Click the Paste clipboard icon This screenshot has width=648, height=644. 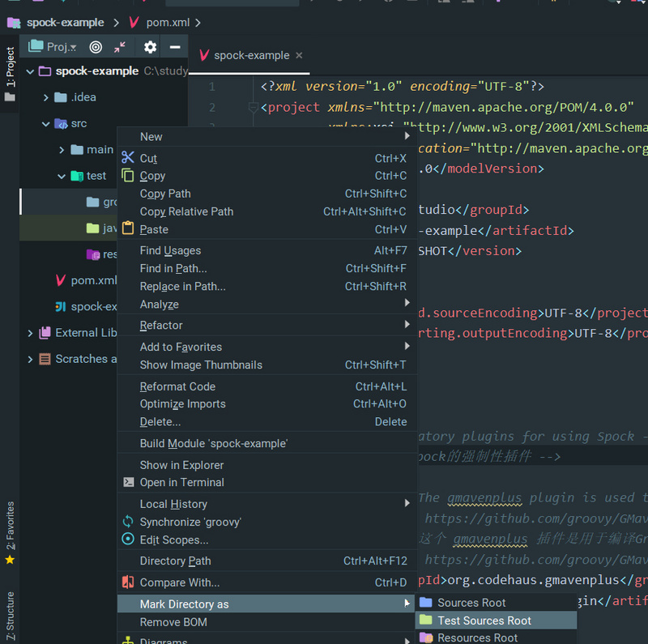pos(128,229)
